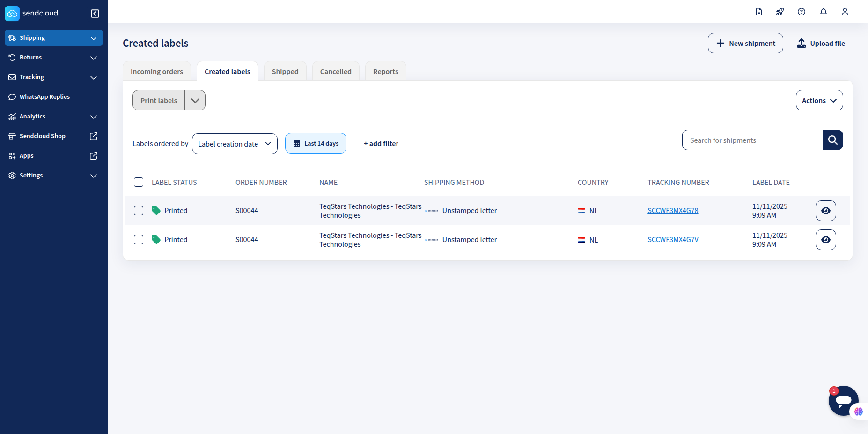This screenshot has height=434, width=868.
Task: Check the row for tracking SCCWF3MX4G78
Action: (139, 211)
